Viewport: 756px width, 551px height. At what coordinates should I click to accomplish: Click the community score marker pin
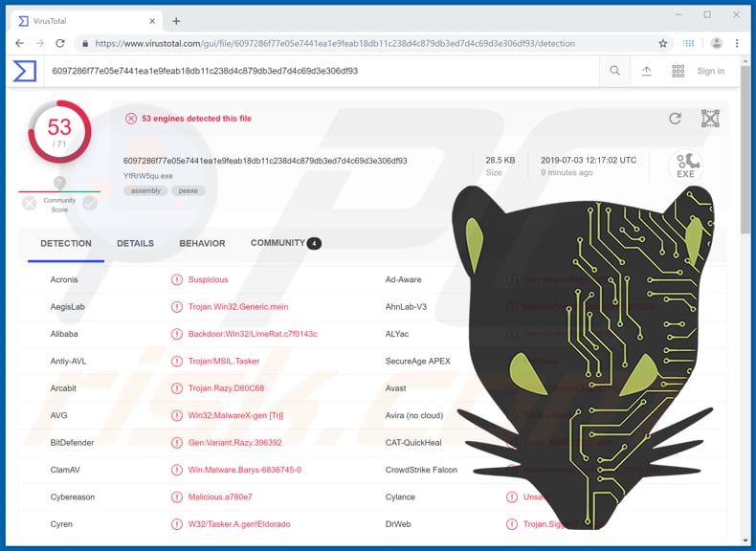pos(59,183)
